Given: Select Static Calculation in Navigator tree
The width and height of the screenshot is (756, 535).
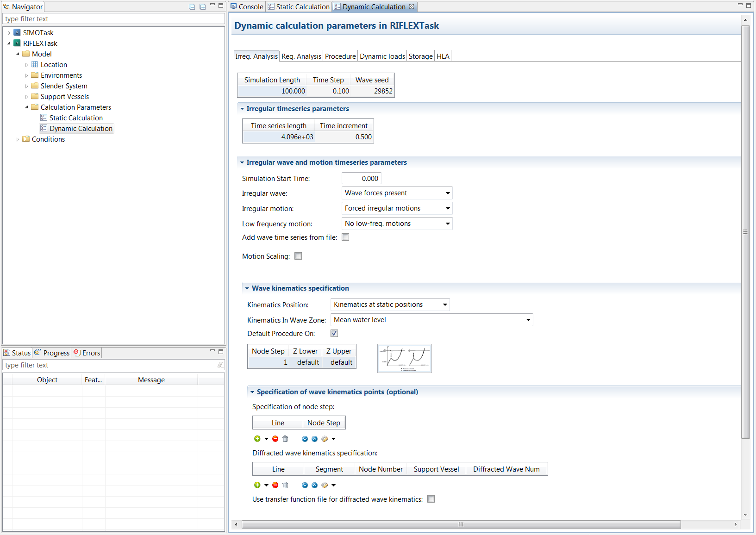Looking at the screenshot, I should [76, 118].
